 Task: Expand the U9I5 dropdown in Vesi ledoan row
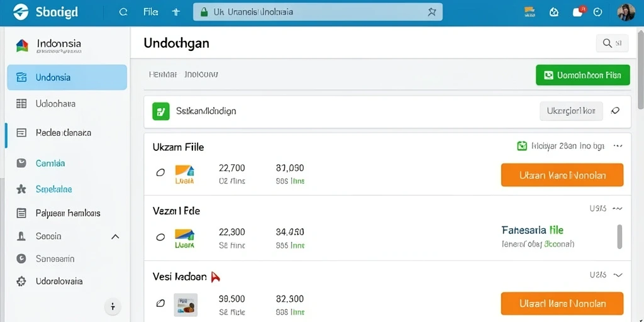[x=618, y=274]
